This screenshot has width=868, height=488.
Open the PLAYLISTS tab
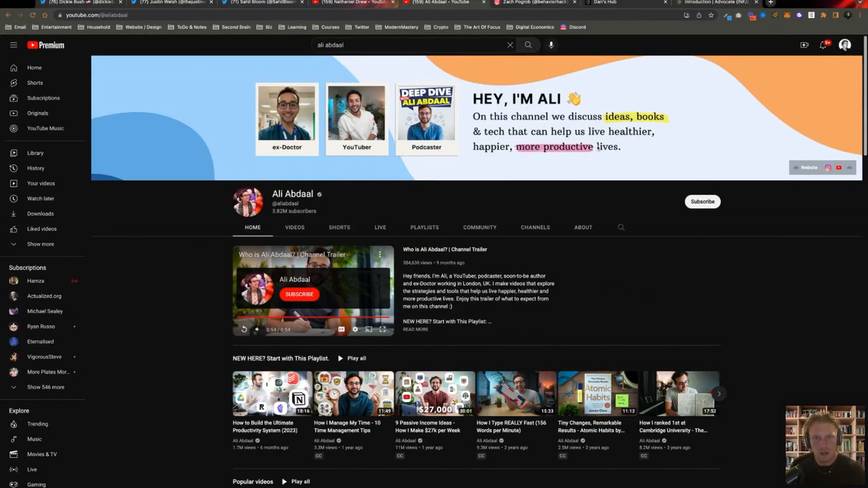(x=424, y=228)
